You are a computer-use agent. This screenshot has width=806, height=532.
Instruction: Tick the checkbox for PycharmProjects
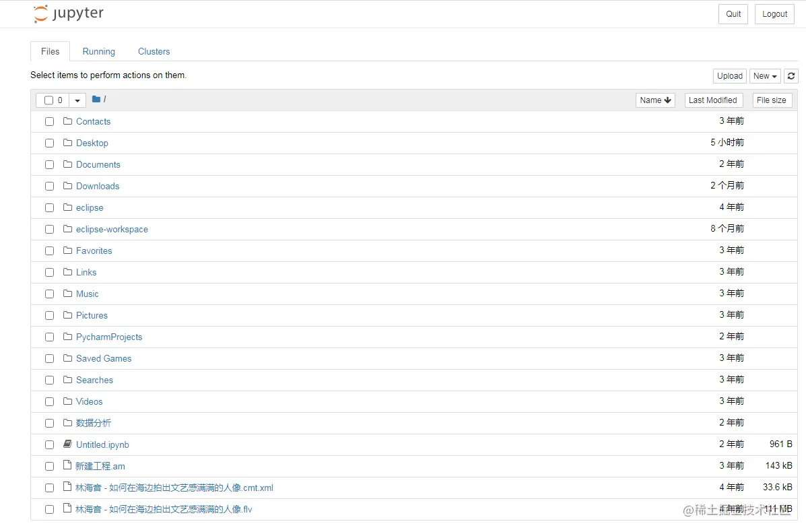tap(49, 337)
